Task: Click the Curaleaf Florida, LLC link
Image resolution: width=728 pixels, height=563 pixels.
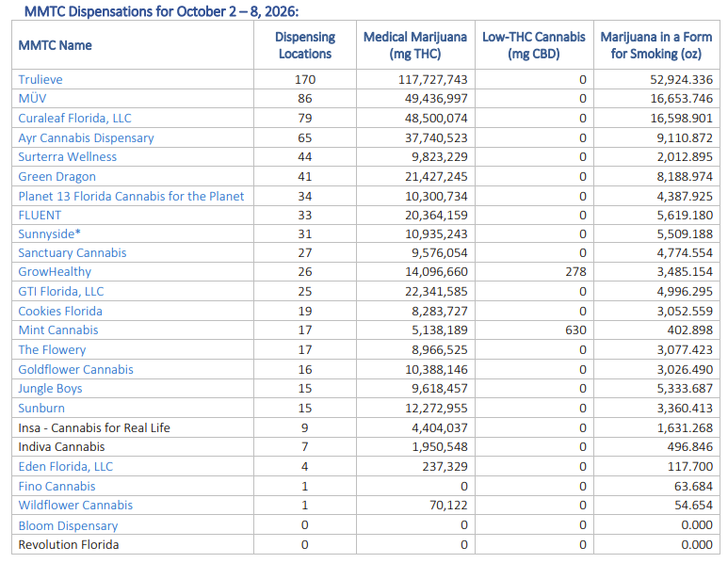Action: (74, 118)
